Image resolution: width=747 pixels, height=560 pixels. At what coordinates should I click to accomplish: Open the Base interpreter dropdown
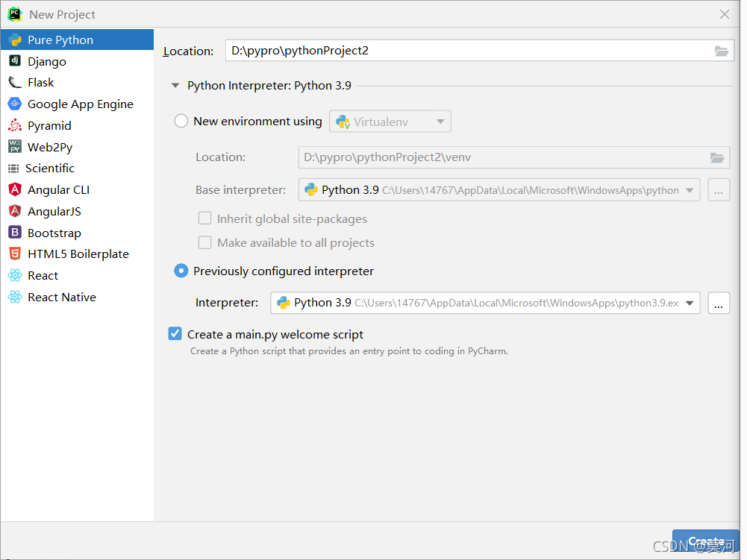pos(690,190)
